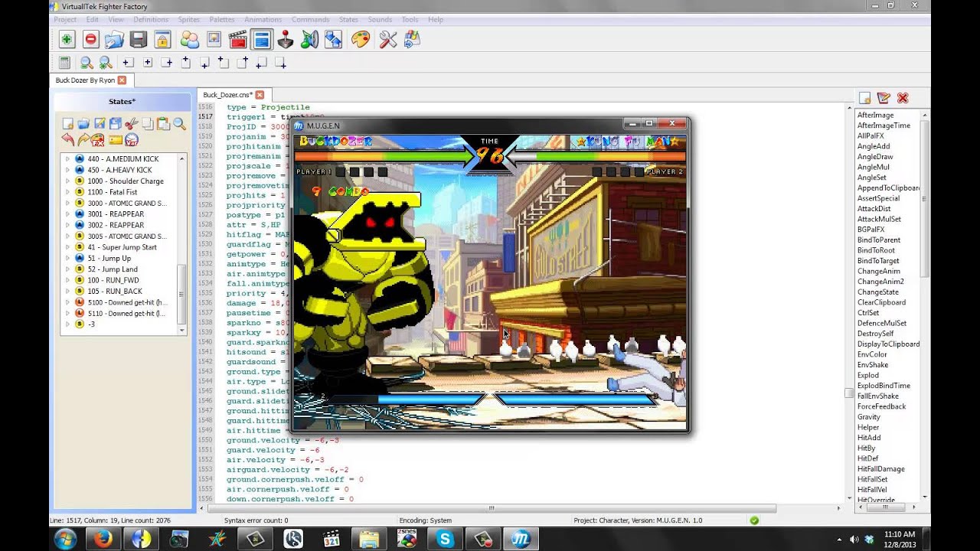Choose EnvShake in controller list
This screenshot has height=551, width=980.
[x=873, y=365]
